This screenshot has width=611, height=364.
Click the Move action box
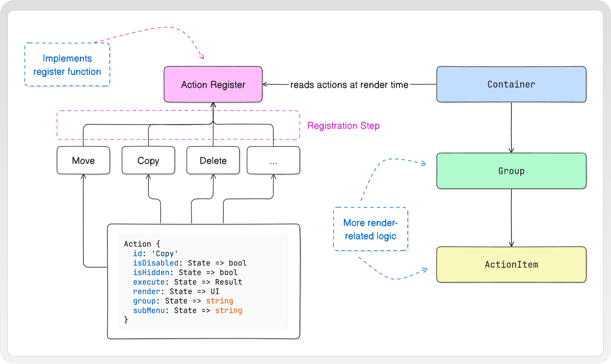tap(83, 160)
